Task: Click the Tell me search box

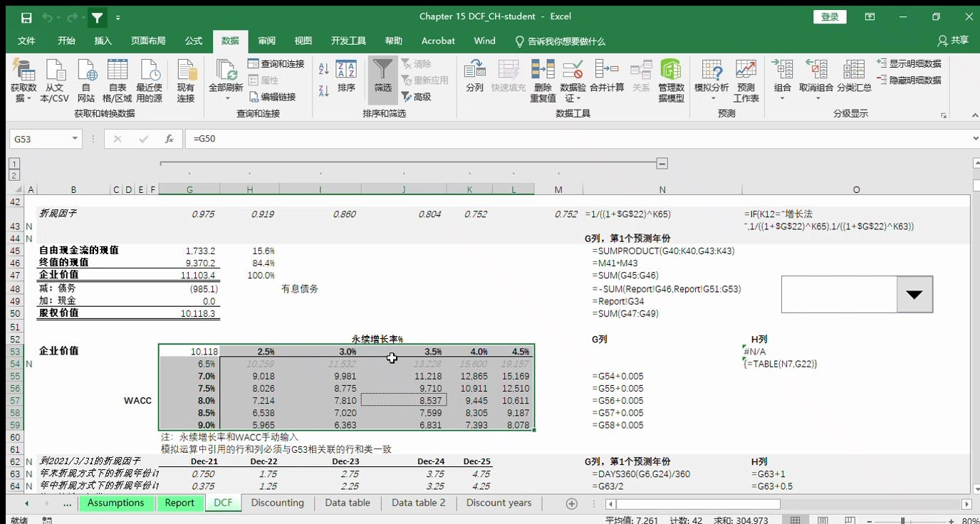Action: tap(561, 41)
